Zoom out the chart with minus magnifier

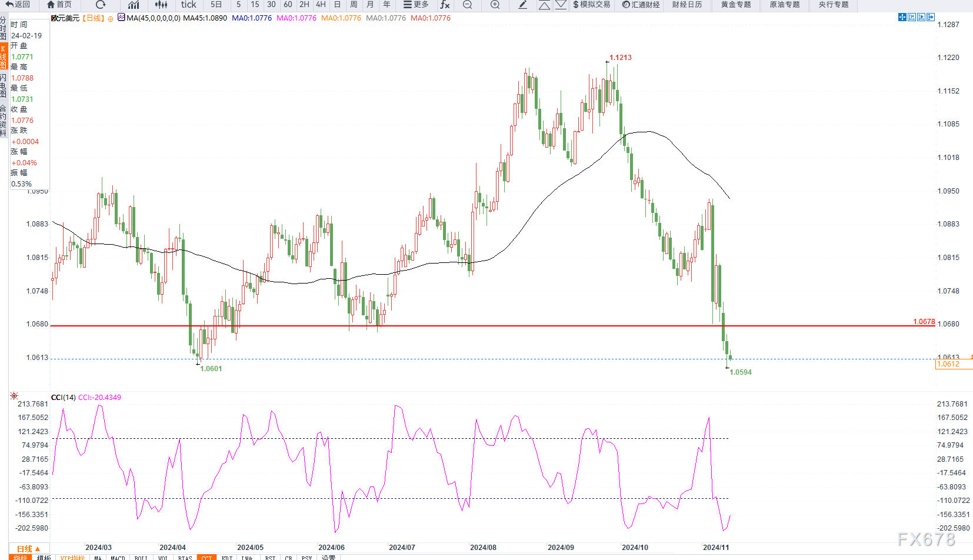tap(467, 5)
